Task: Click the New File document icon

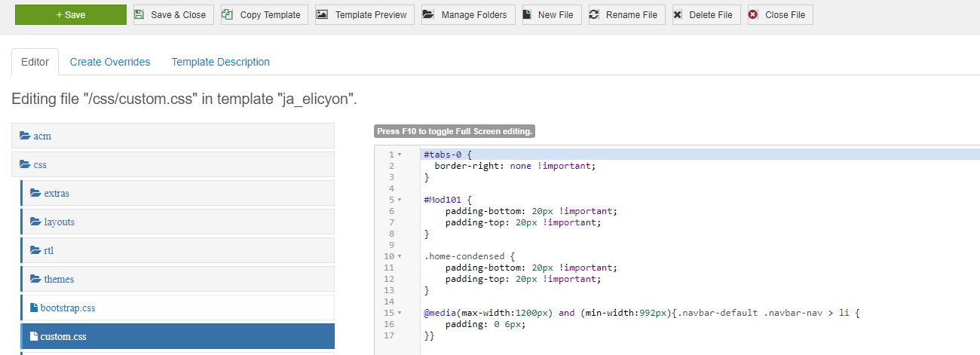Action: 528,15
